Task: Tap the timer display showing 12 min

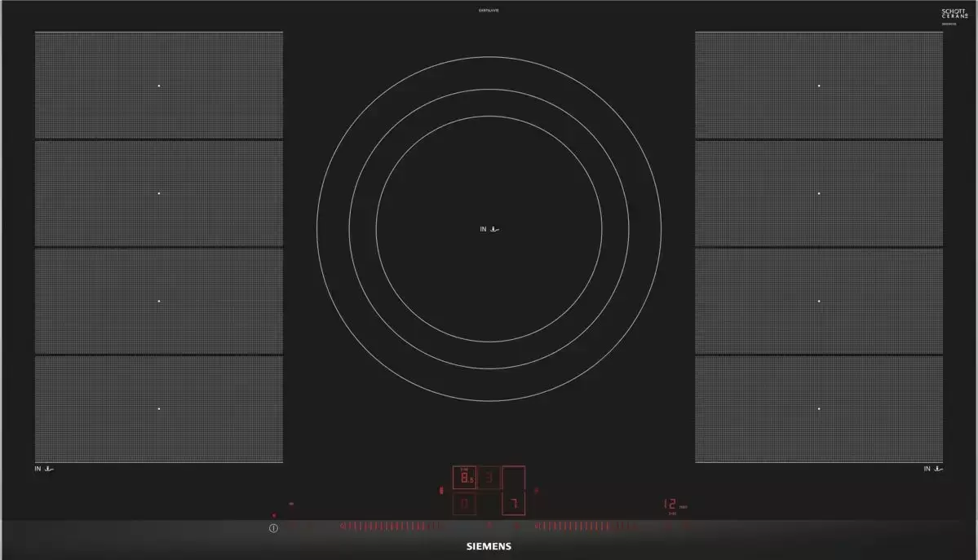Action: pyautogui.click(x=670, y=505)
